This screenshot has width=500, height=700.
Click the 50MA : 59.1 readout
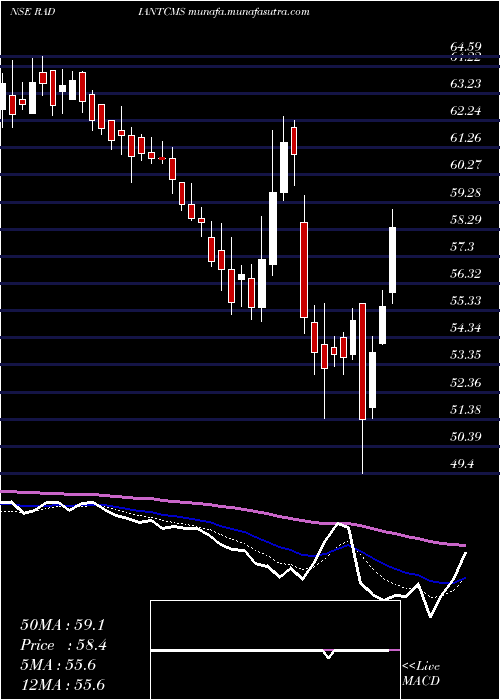point(63,625)
